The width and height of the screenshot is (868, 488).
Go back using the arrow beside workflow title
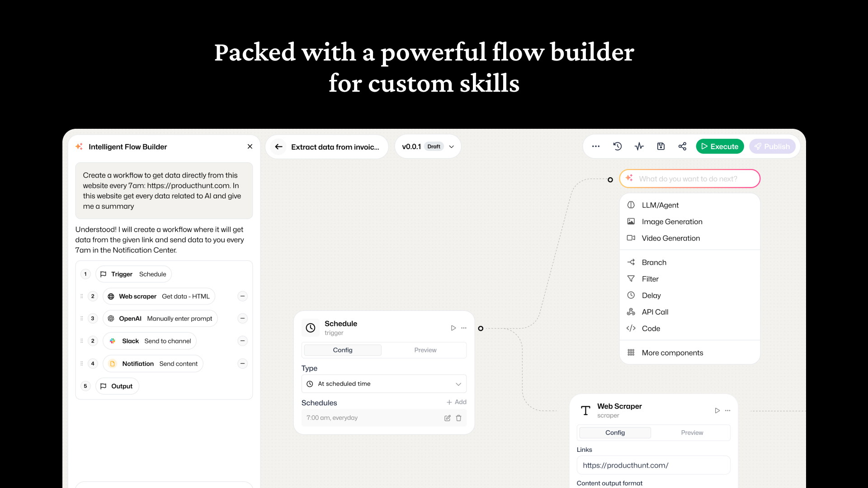point(279,146)
